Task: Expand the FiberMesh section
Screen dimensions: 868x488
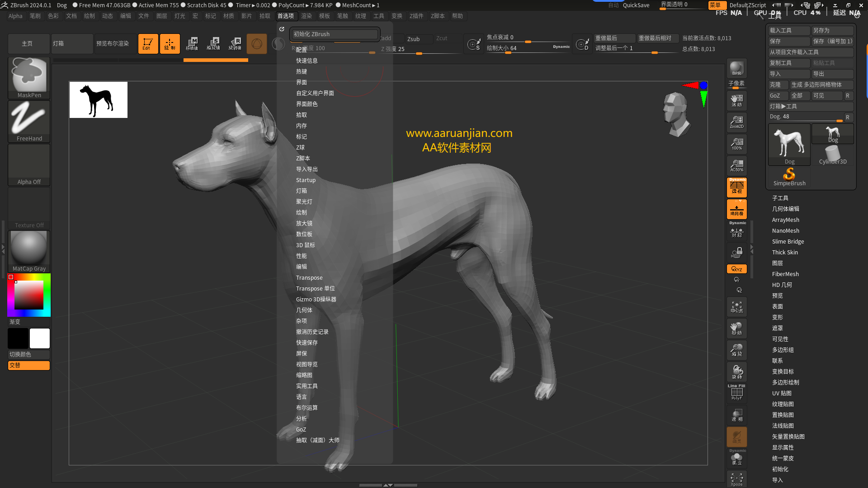Action: coord(786,274)
